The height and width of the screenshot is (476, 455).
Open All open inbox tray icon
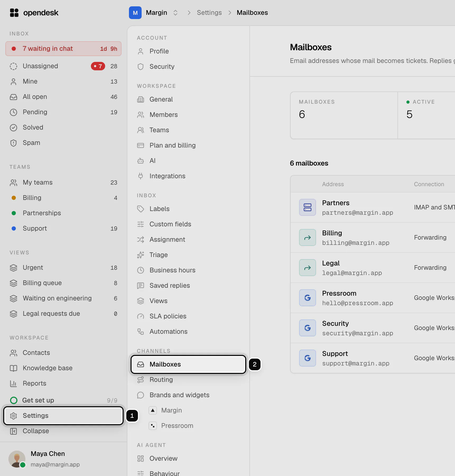13,97
